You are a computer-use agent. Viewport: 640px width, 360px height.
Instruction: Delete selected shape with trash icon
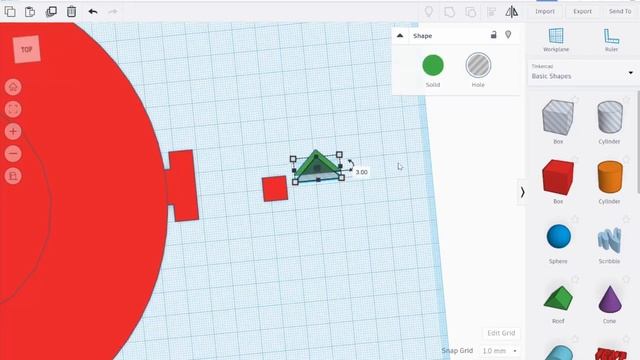71,11
